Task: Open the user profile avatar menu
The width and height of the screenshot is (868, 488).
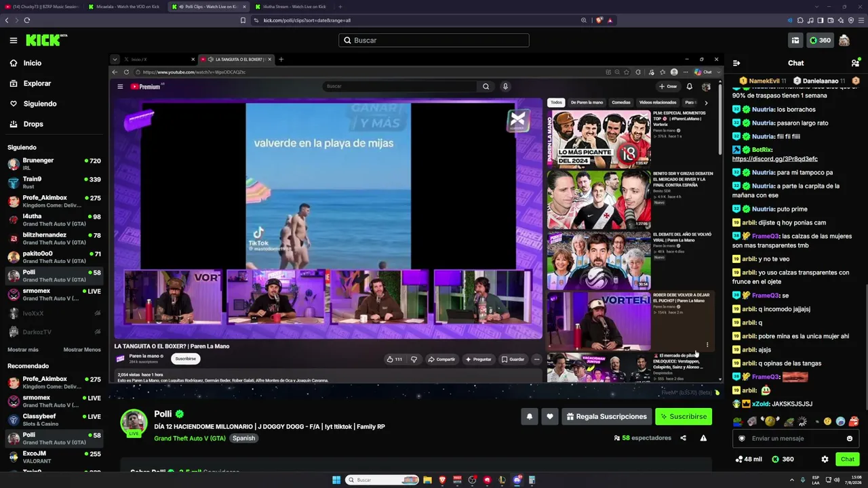Action: click(844, 41)
